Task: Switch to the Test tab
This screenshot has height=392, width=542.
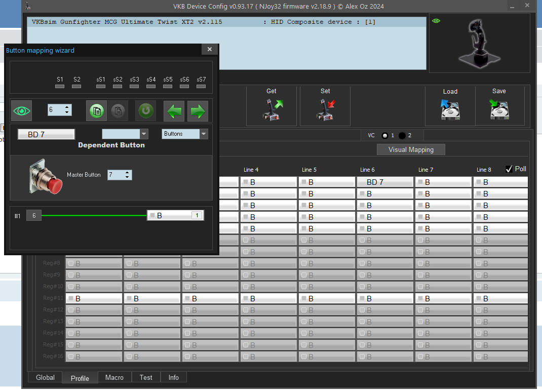Action: [x=146, y=377]
